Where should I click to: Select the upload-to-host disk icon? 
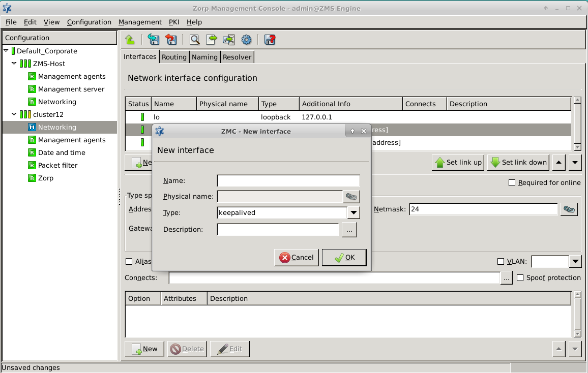point(228,40)
